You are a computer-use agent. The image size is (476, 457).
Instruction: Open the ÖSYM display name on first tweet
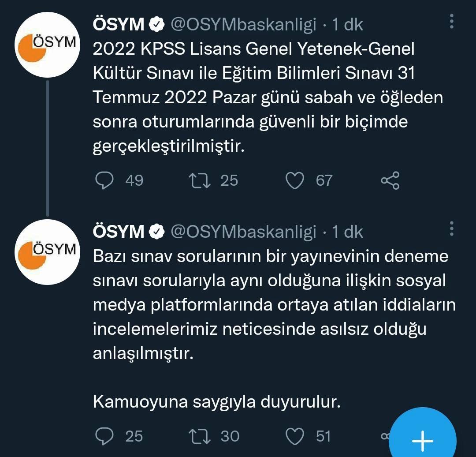(119, 24)
